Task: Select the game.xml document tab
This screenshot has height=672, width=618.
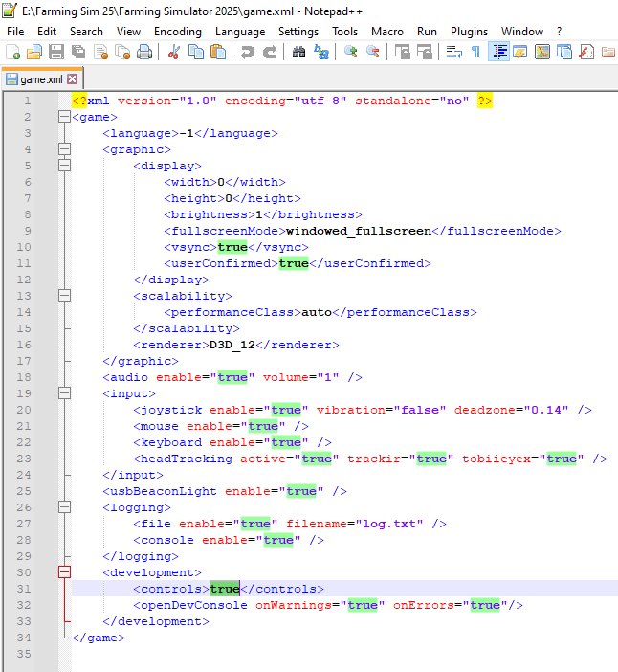Action: (40, 78)
